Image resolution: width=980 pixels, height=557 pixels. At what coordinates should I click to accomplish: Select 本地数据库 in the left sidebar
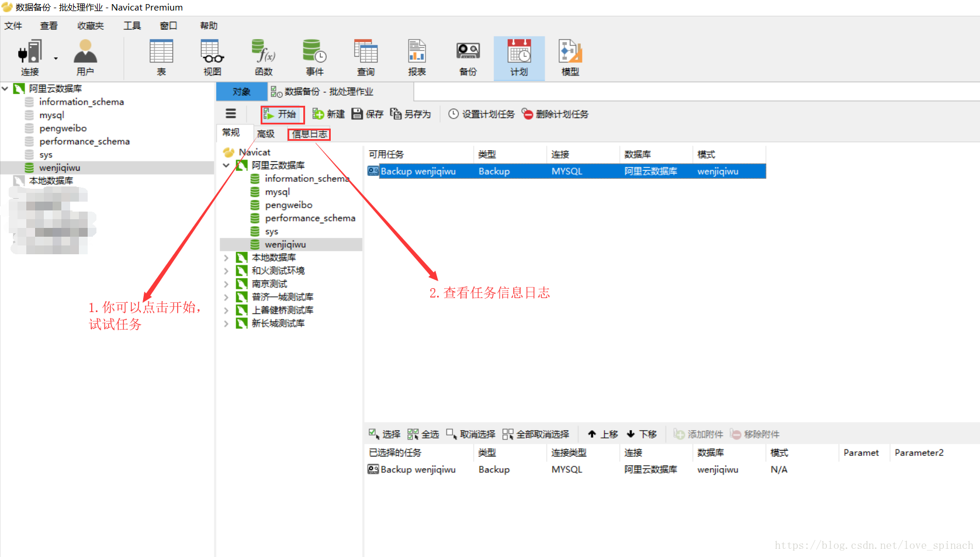(x=51, y=181)
